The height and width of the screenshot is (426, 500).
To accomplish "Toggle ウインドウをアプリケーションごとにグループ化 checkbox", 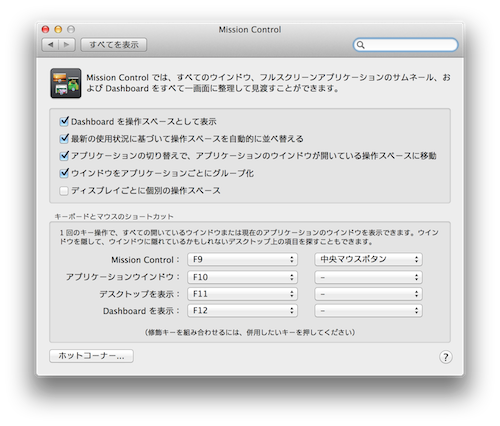I will 64,173.
